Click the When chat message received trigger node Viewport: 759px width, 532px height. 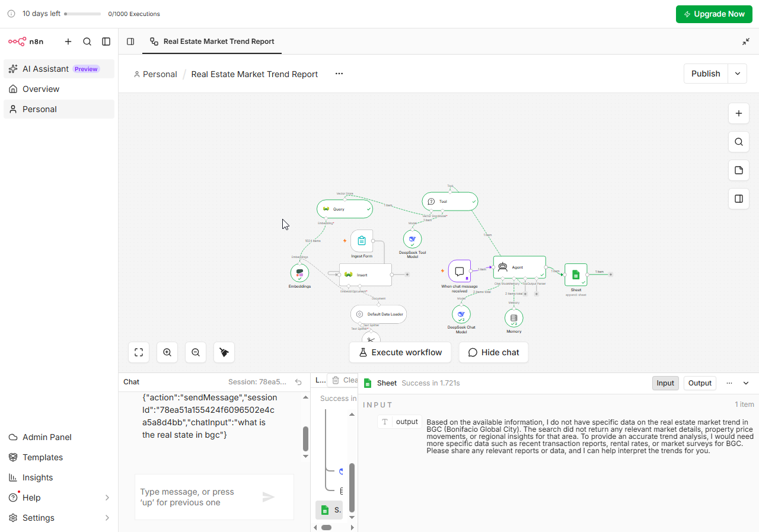tap(460, 271)
